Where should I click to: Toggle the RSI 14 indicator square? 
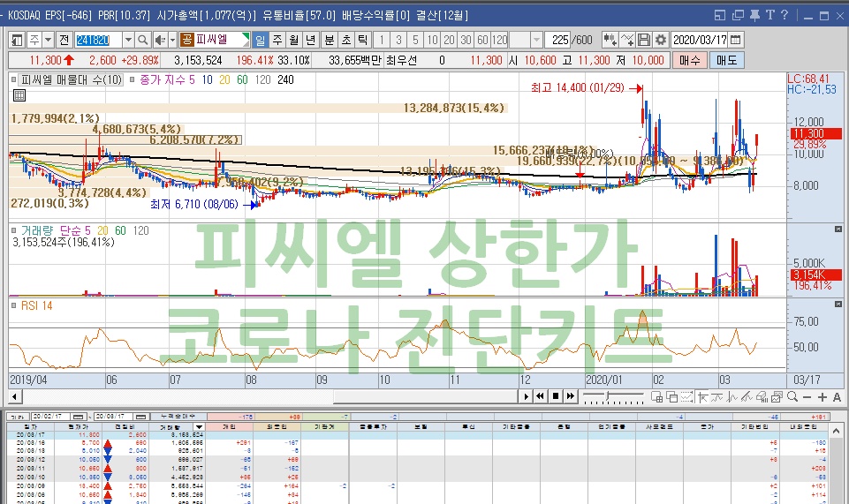(x=13, y=305)
